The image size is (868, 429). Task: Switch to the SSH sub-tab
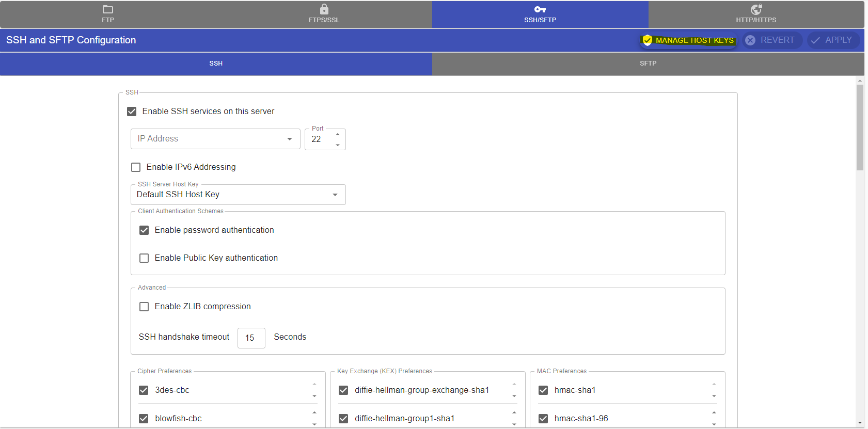[x=216, y=63]
